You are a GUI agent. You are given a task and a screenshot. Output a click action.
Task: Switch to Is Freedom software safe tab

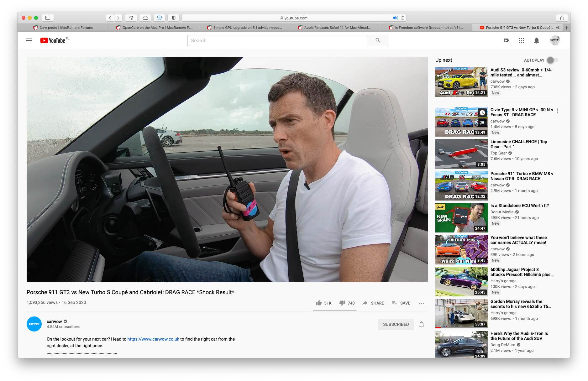coord(426,28)
